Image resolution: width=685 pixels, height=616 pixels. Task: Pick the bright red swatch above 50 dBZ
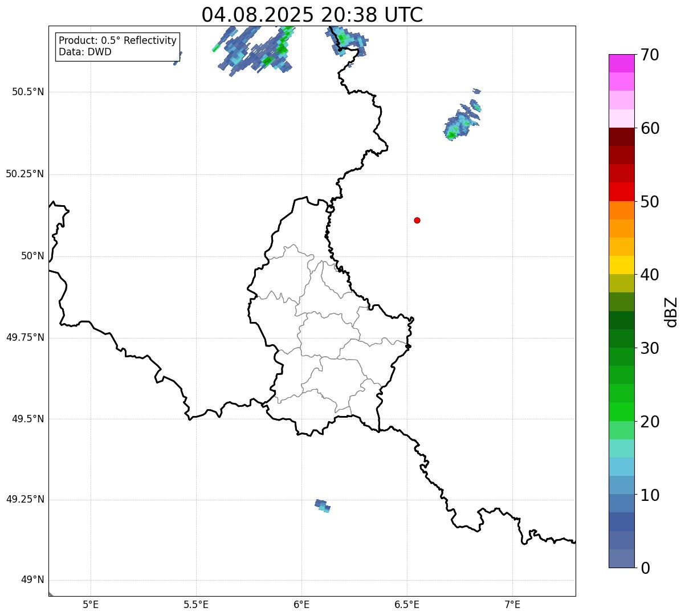[625, 191]
